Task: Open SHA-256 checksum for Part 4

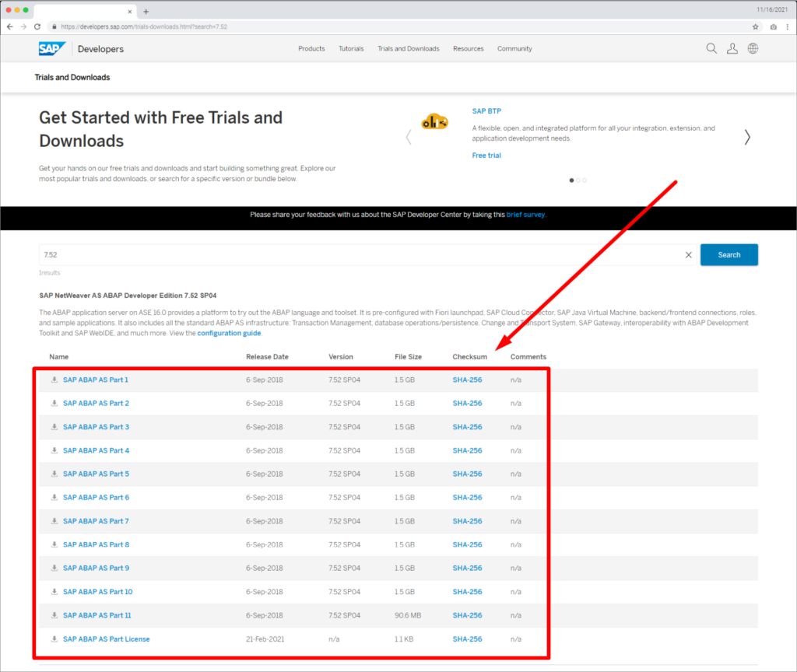Action: (x=467, y=450)
